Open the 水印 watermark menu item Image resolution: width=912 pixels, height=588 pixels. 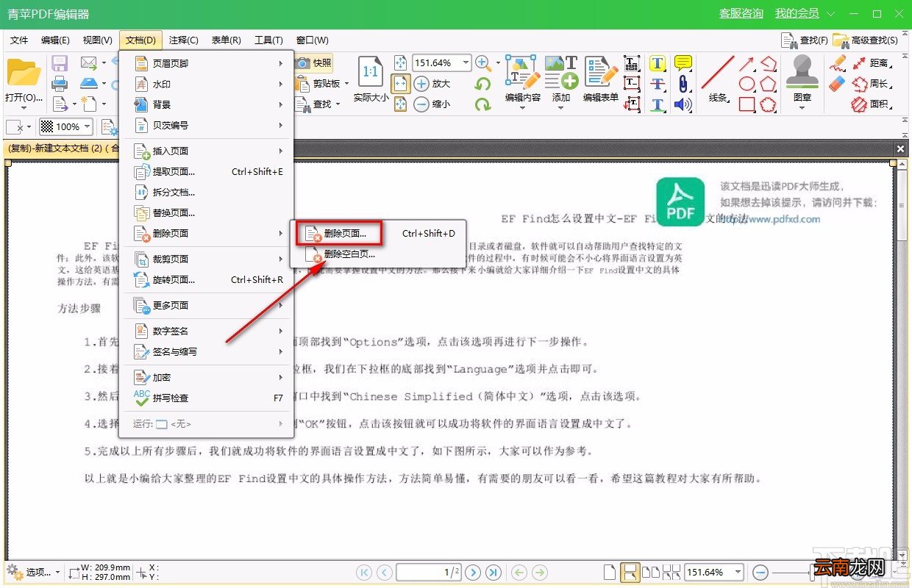[207, 85]
